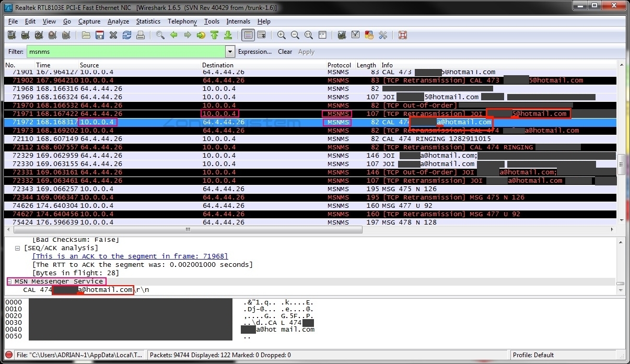Start a new live capture icon
This screenshot has height=364, width=630.
pyautogui.click(x=39, y=35)
